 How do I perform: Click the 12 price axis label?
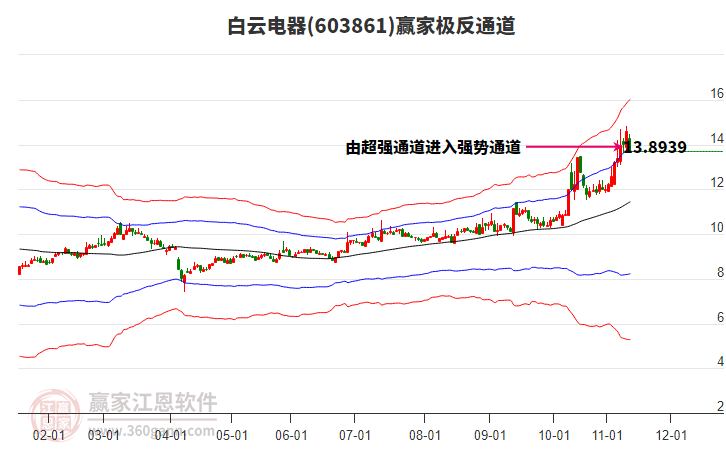(x=717, y=183)
